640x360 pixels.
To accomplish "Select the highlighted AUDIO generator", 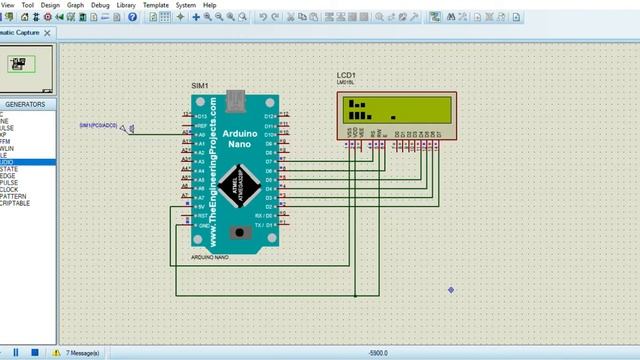I will coord(28,162).
